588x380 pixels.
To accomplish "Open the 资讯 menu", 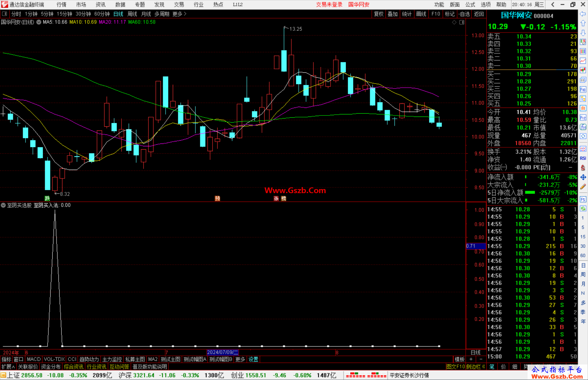I will click(100, 5).
